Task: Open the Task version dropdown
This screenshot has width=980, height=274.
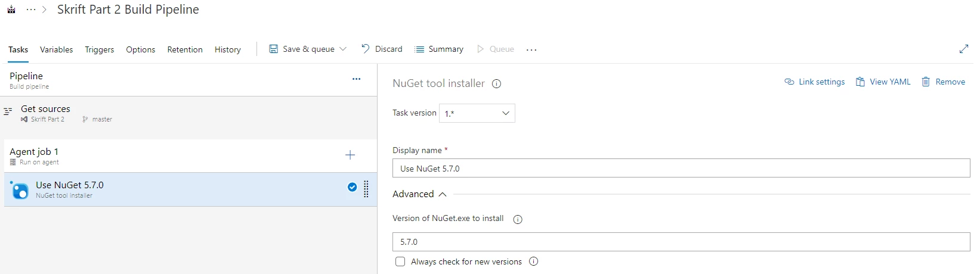Action: (x=477, y=113)
